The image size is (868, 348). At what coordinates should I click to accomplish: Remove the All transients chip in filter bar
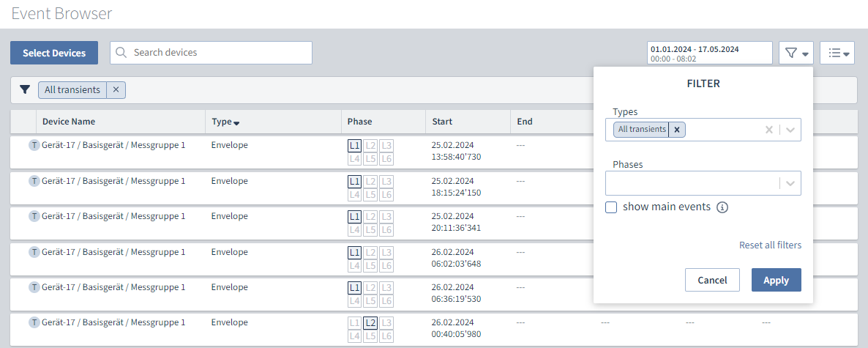click(116, 89)
